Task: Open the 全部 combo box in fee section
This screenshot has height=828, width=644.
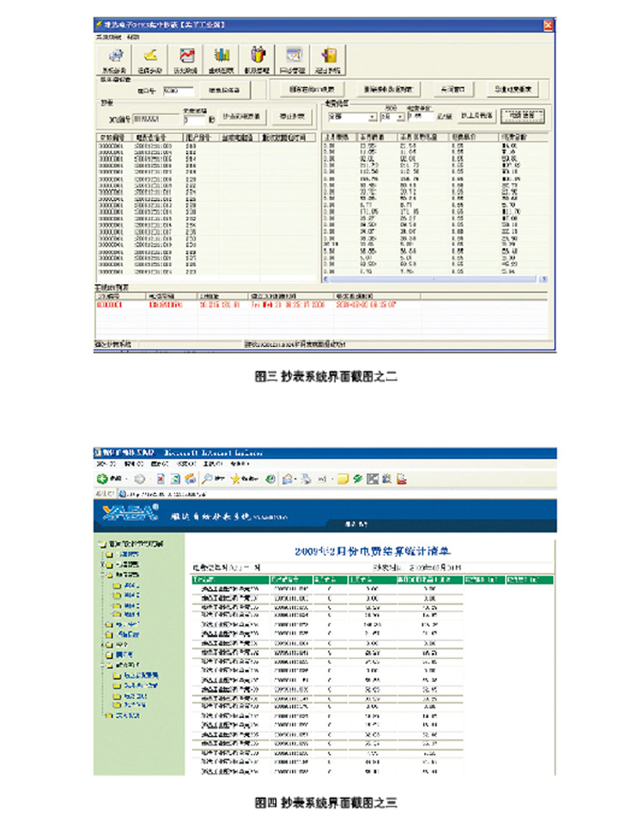Action: click(x=351, y=117)
